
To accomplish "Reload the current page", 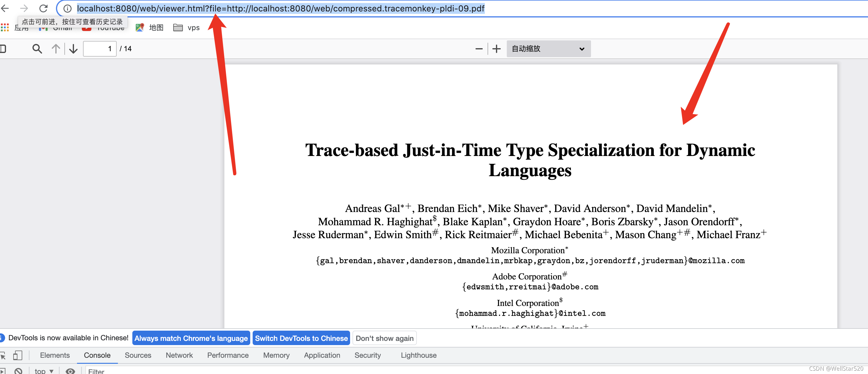I will pos(44,8).
